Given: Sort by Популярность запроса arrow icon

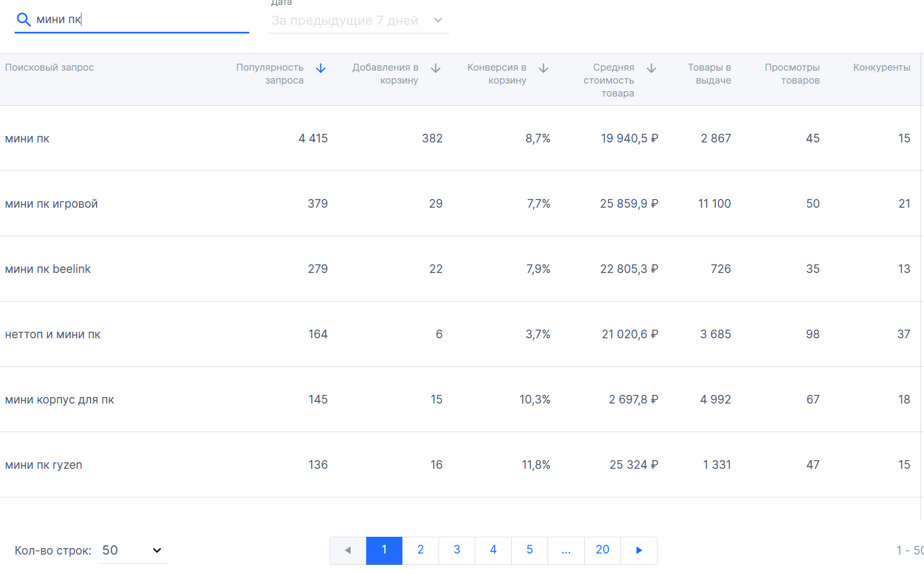Looking at the screenshot, I should (x=321, y=69).
